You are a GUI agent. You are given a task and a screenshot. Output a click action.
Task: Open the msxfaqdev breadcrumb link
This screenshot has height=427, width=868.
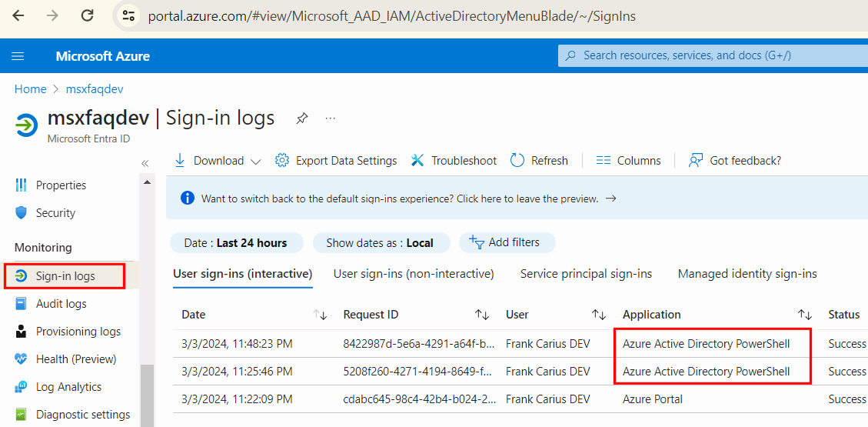[94, 88]
